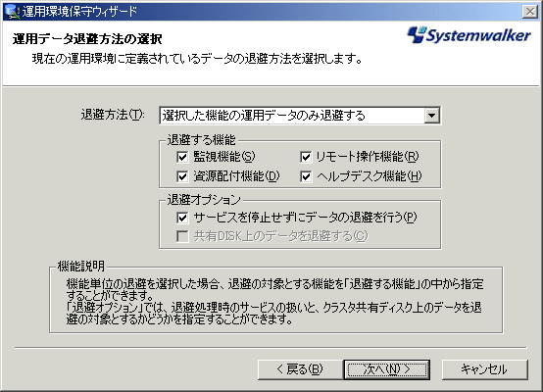Viewport: 543px width, 392px height.
Task: Disable サービスを停止せずにデータの退避を行う(P)
Action: [x=182, y=218]
